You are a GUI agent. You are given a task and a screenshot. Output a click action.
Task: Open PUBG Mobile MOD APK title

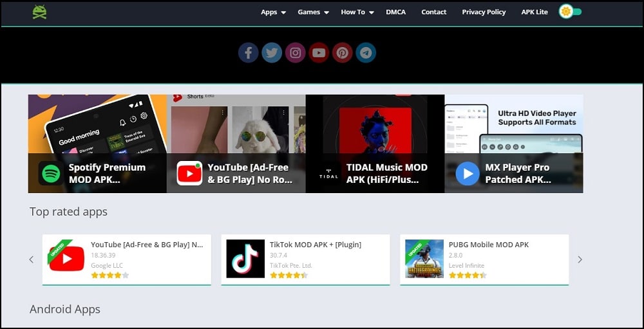tap(489, 245)
